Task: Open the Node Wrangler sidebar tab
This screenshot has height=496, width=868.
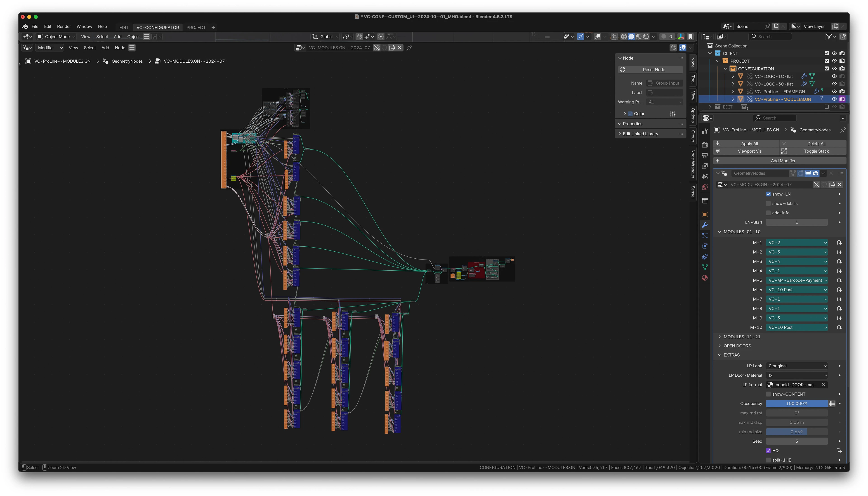Action: pos(693,164)
